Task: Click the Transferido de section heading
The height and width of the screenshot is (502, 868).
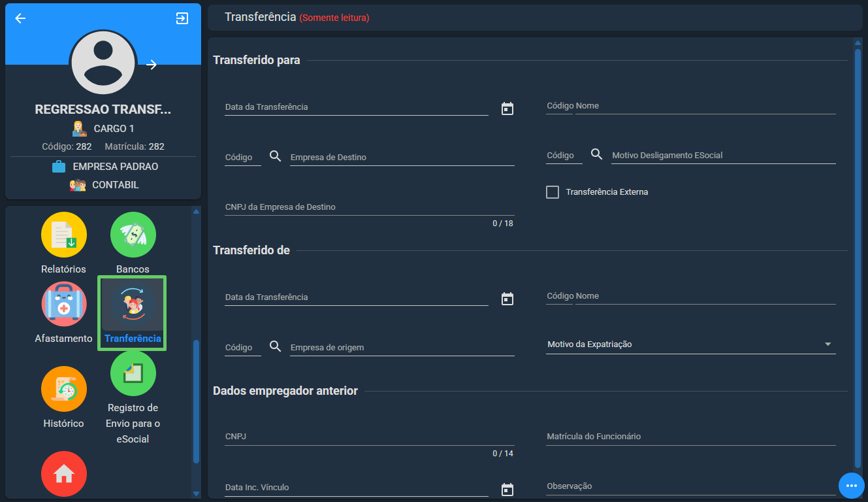Action: (x=251, y=250)
